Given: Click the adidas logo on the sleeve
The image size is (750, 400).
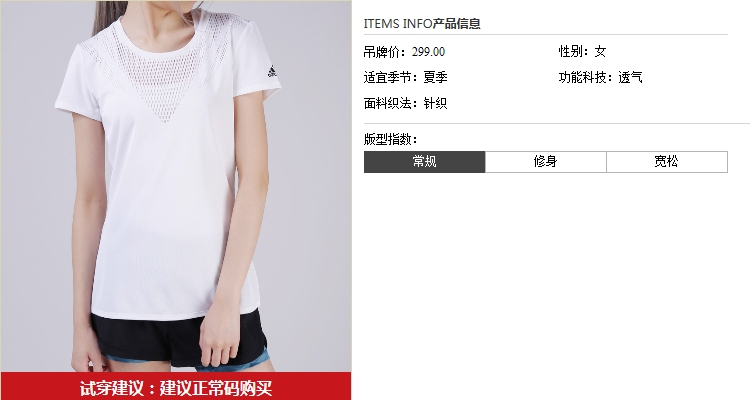Looking at the screenshot, I should [x=272, y=71].
